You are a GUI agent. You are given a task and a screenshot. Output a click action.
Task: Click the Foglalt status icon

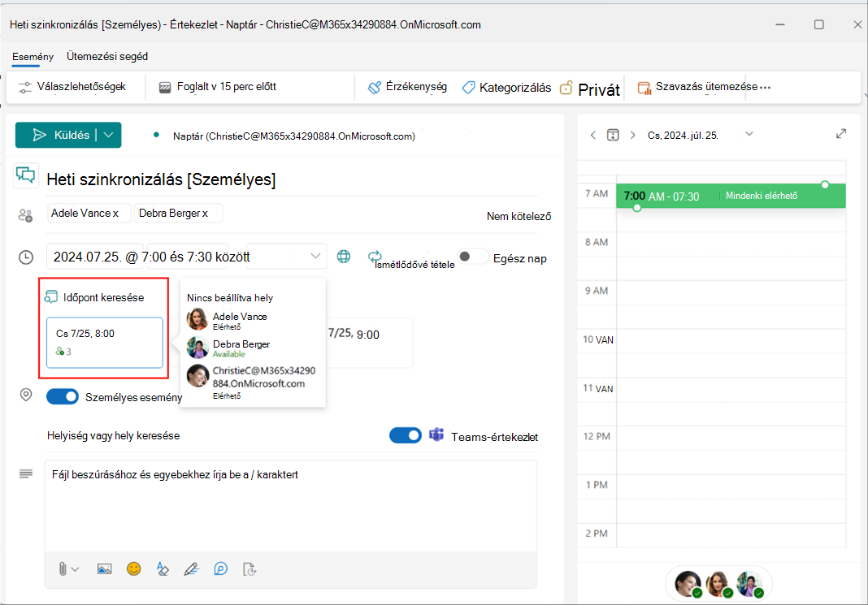coord(164,88)
